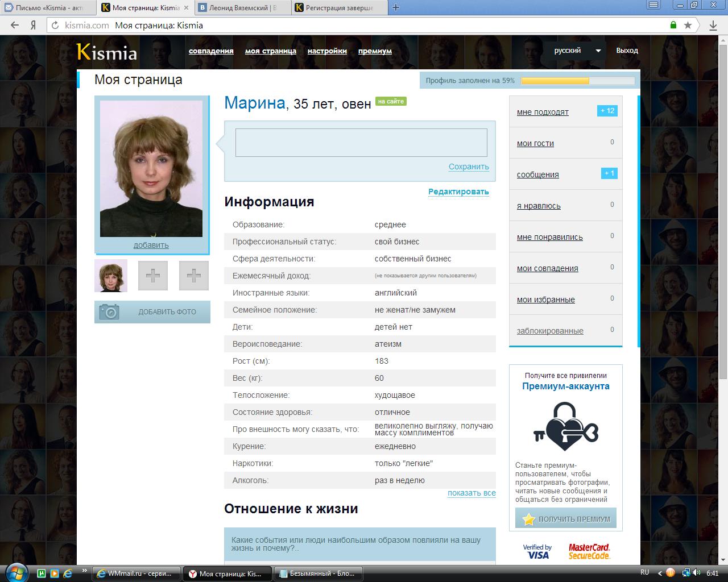Launch Internet Explorer from quick launch

coord(68,573)
